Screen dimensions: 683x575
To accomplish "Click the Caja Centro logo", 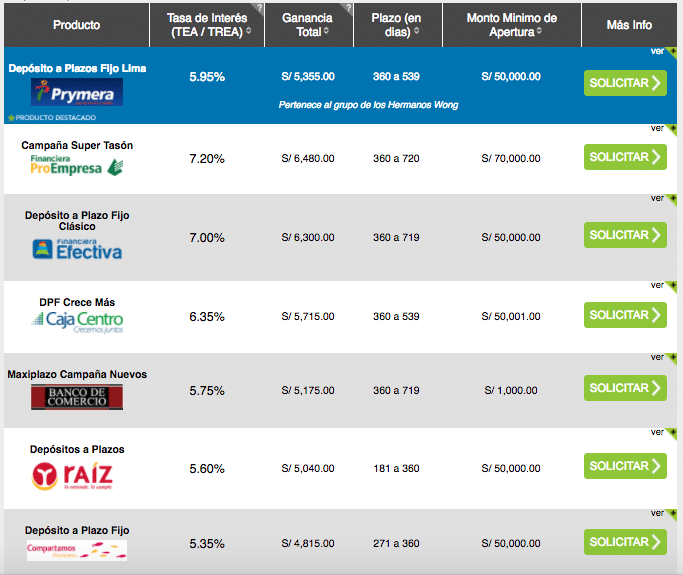I will [77, 322].
